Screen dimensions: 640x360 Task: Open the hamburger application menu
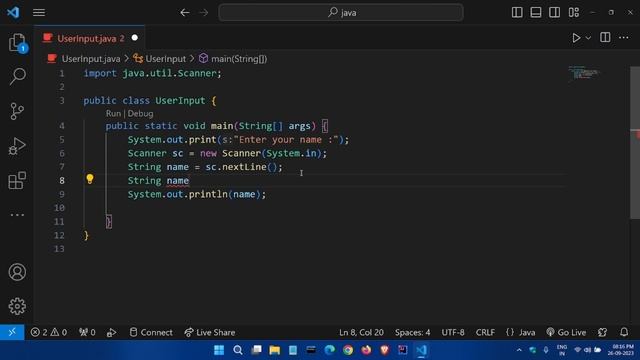click(x=39, y=13)
